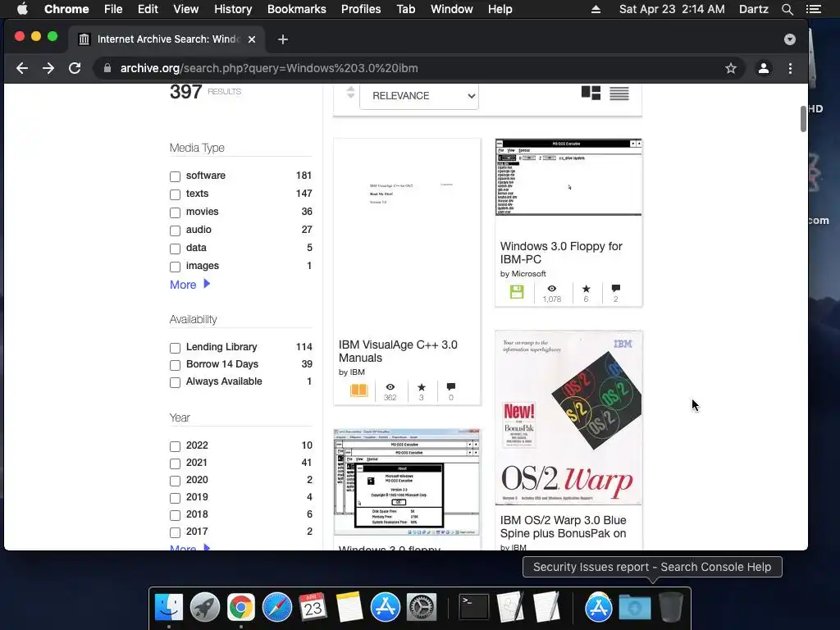Check the 2021 year filter

[176, 463]
